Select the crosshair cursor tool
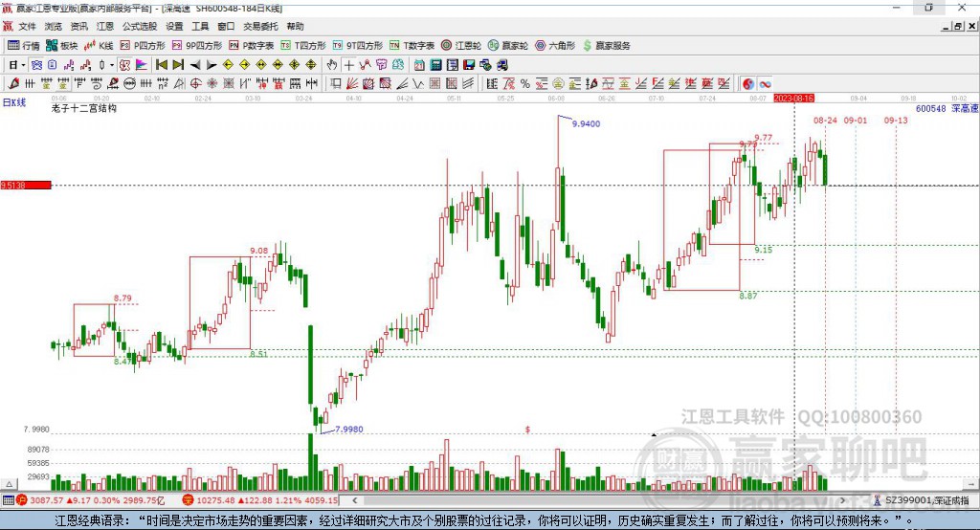980x530 pixels. pos(348,65)
